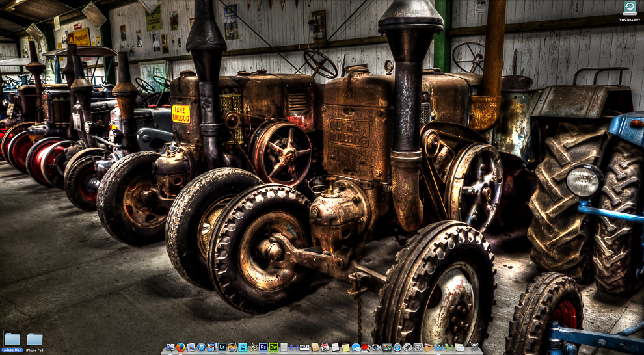Launch Firefox from the Dock
The height and width of the screenshot is (355, 644).
(x=181, y=347)
